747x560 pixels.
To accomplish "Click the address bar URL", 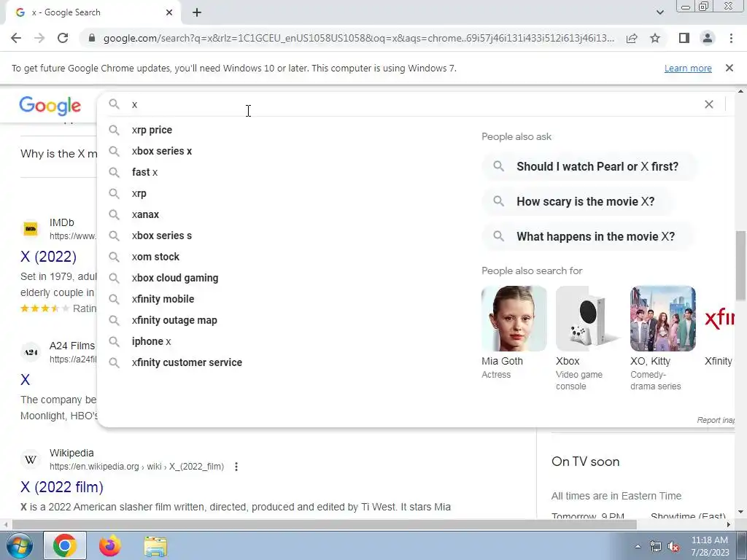I will tap(358, 38).
